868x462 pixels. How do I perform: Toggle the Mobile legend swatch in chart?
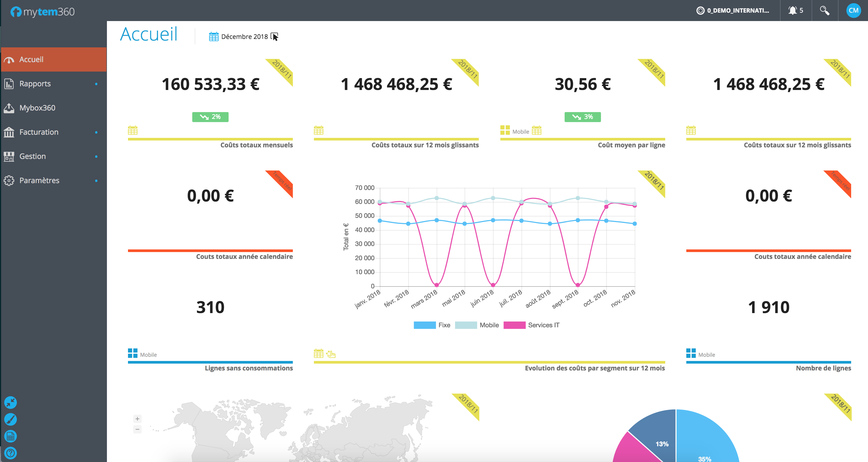(466, 325)
